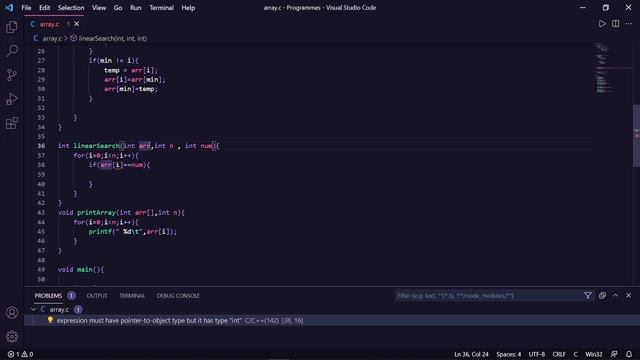Select Win32 configuration in status bar
This screenshot has width=640, height=360.
[593, 354]
